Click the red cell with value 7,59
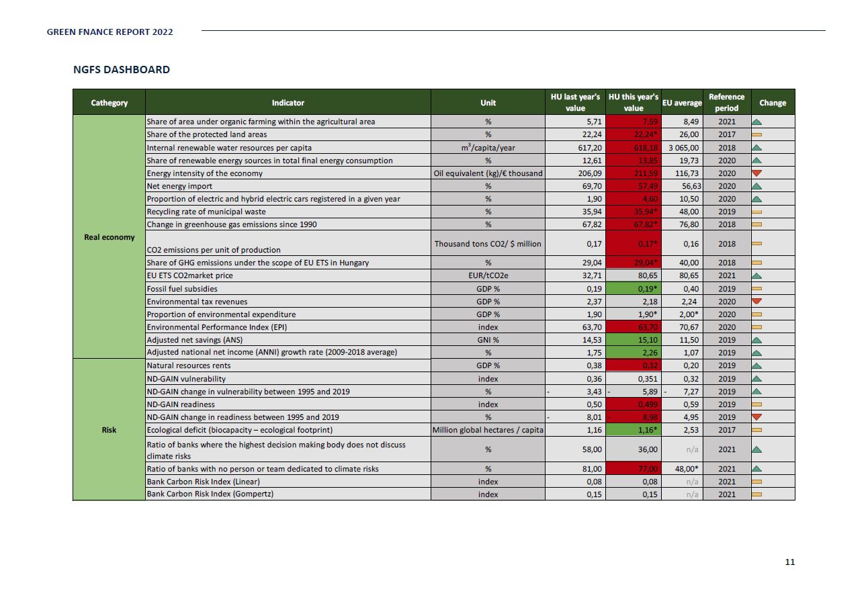This screenshot has width=868, height=614. coord(632,122)
